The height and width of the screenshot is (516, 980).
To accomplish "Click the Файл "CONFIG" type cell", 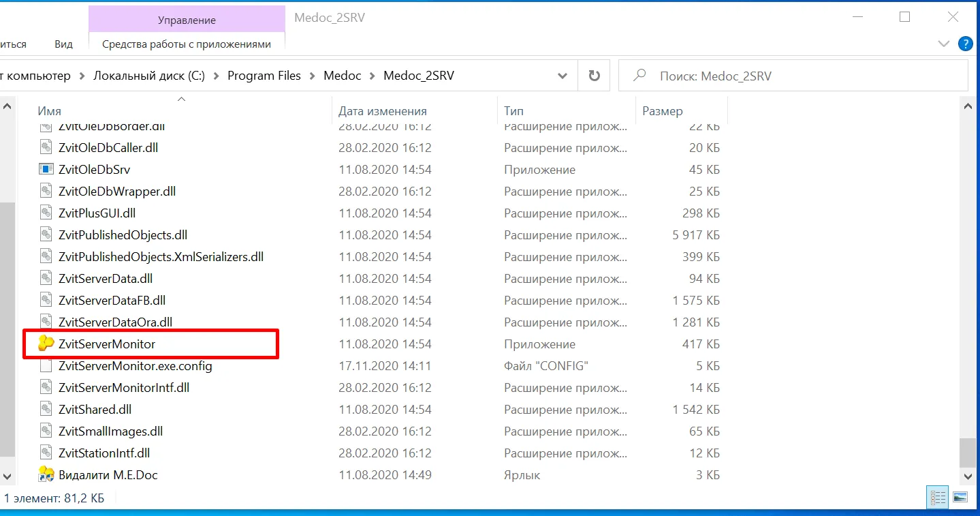I will point(546,366).
